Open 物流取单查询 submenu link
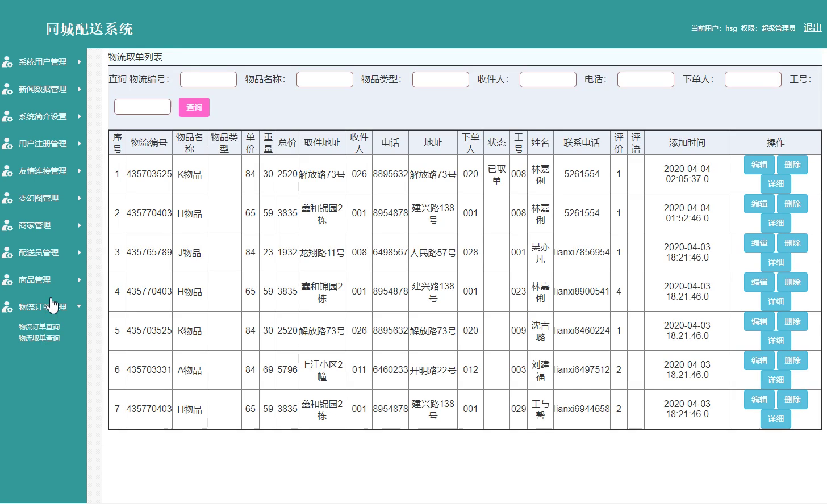The width and height of the screenshot is (827, 504). (x=39, y=338)
